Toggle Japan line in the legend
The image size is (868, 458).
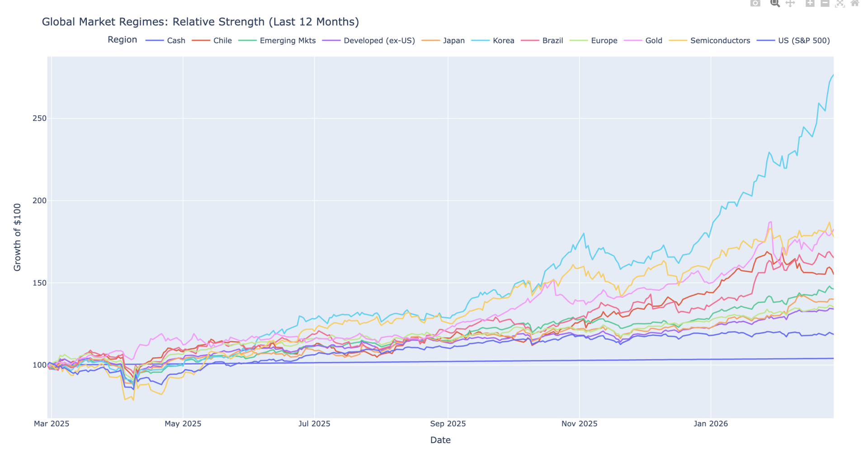(453, 41)
